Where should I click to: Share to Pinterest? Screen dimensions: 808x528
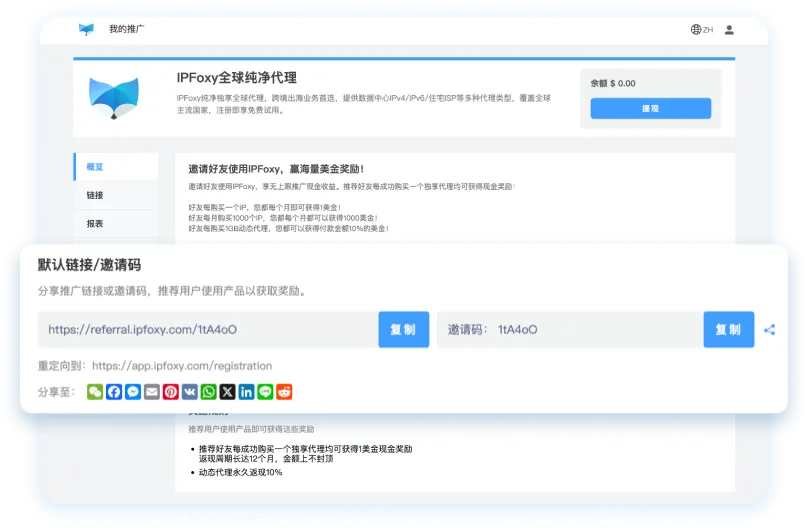[x=171, y=392]
